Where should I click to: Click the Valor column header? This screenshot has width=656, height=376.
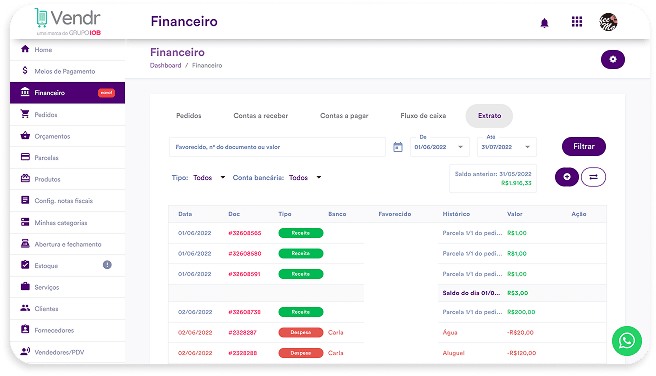coord(515,214)
